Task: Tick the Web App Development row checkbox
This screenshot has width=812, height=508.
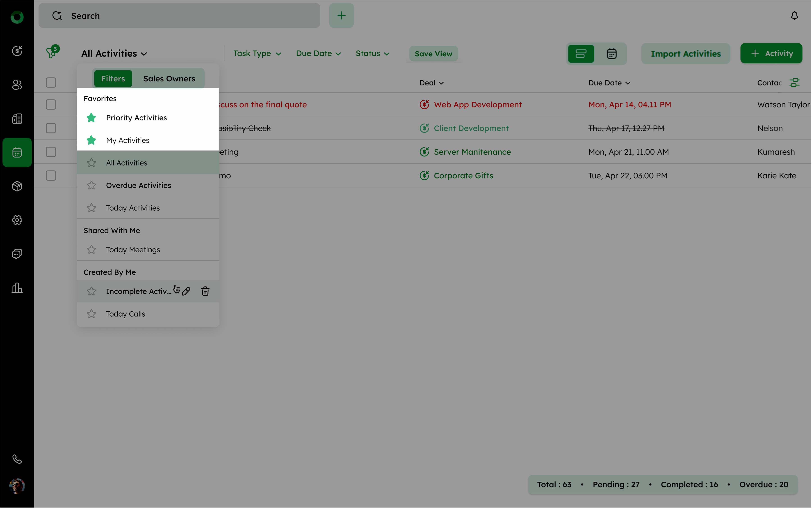Action: pyautogui.click(x=51, y=104)
